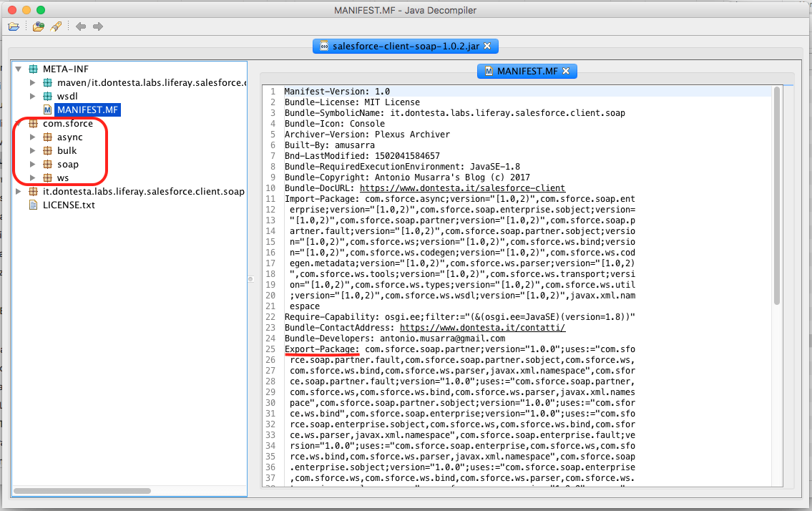Select the com.sforce package

pos(68,123)
